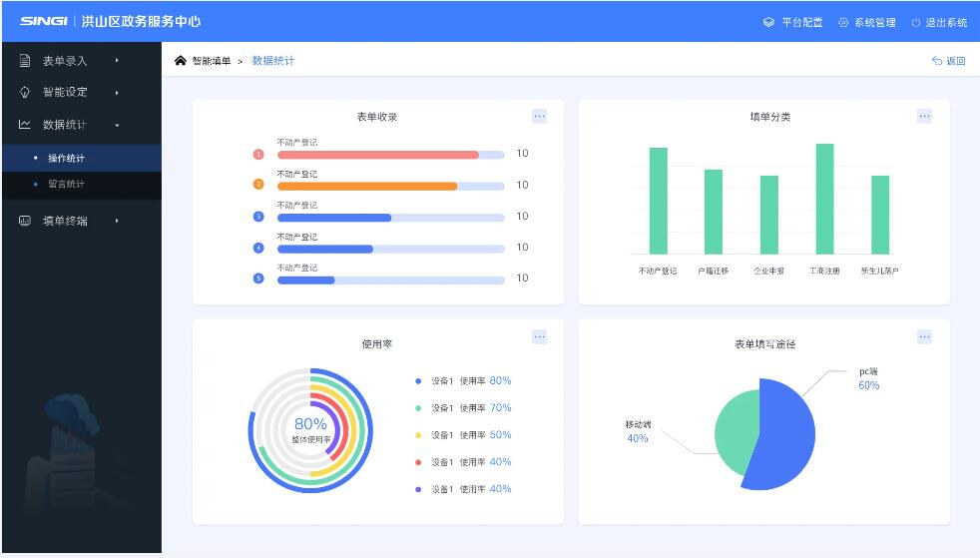This screenshot has width=980, height=558.
Task: Click the 新生儿落户 bar in the chart
Action: [880, 215]
